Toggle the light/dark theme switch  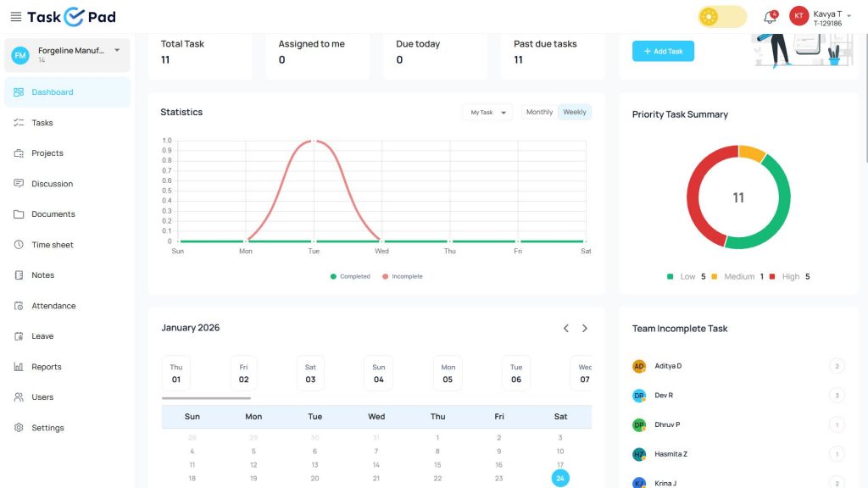(722, 17)
